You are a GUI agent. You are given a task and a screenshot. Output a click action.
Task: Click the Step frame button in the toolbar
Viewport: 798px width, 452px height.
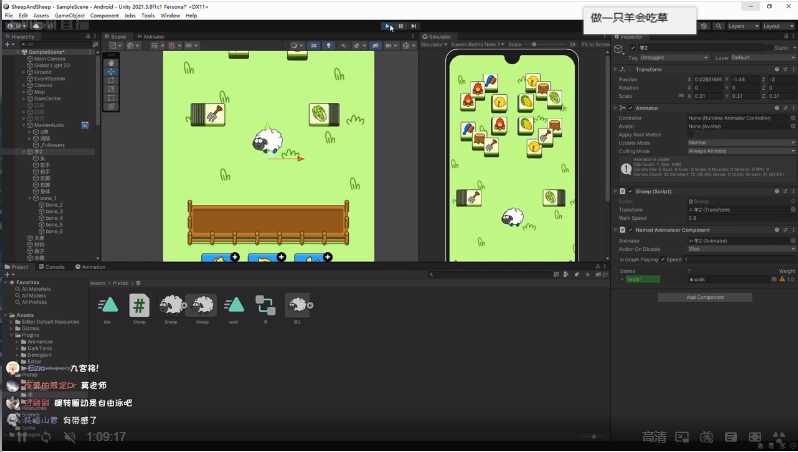tap(414, 26)
